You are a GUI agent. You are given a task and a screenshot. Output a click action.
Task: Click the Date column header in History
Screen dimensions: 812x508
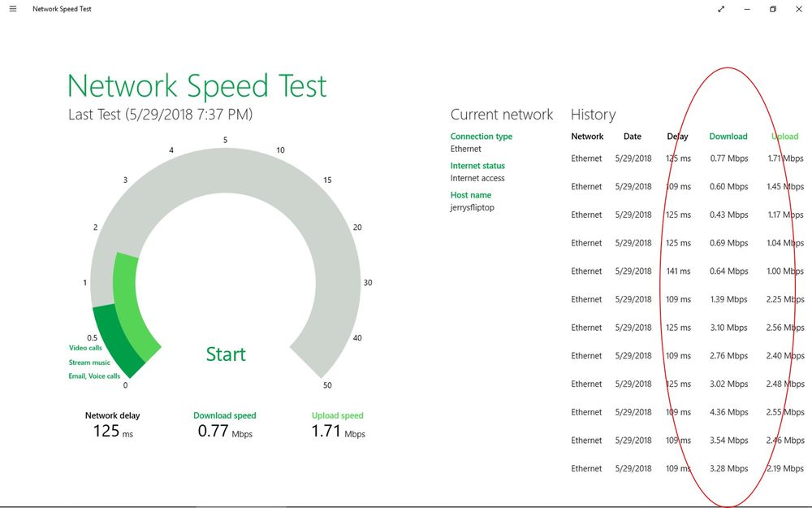tap(633, 137)
